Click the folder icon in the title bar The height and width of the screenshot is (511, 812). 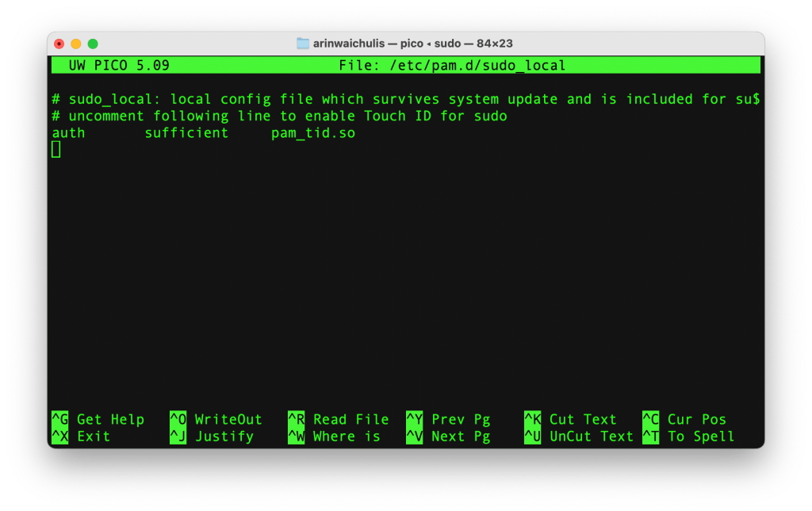point(303,44)
